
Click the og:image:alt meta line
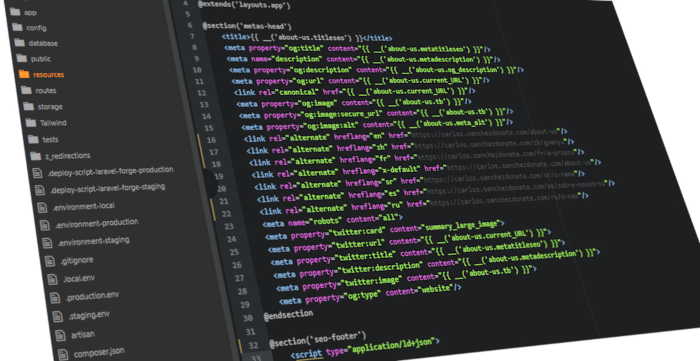377,124
